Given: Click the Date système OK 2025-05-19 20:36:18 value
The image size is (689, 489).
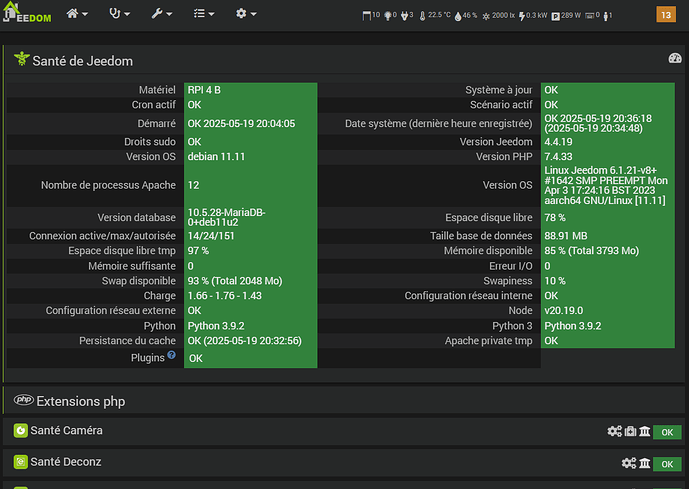Looking at the screenshot, I should point(598,123).
